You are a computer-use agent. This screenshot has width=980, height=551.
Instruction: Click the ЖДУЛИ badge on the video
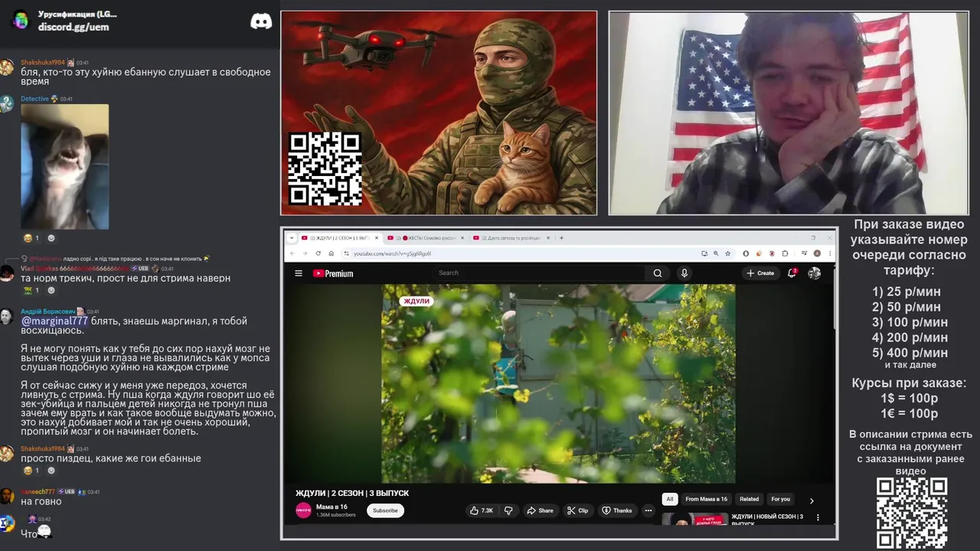click(416, 302)
